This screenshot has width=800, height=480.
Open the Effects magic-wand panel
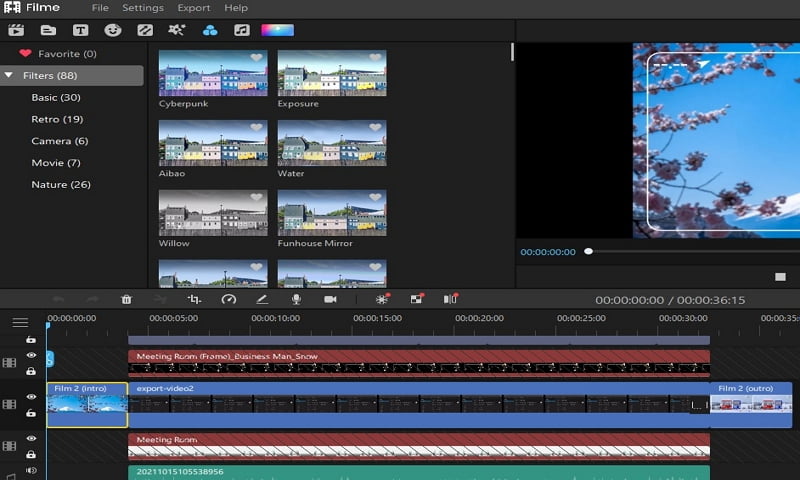click(x=177, y=31)
